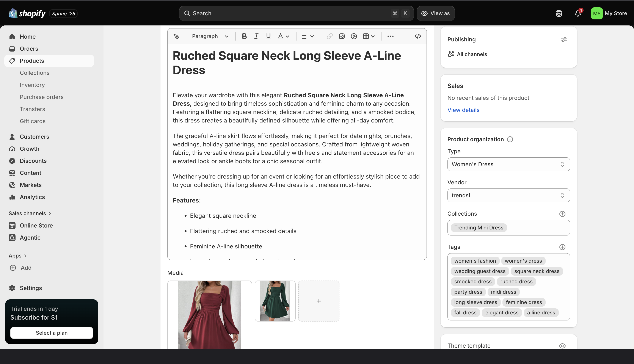
Task: Go to Home in the sidebar
Action: click(49, 36)
